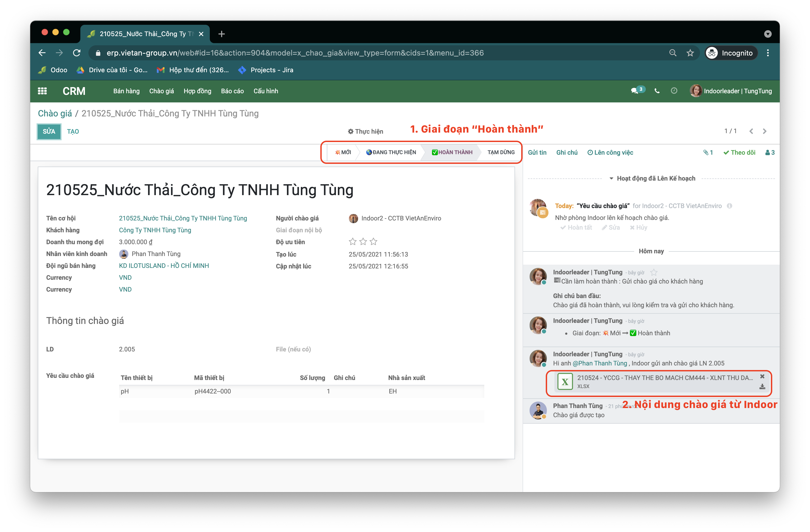This screenshot has height=532, width=810.
Task: Open the Báo cáo menu
Action: pos(232,91)
